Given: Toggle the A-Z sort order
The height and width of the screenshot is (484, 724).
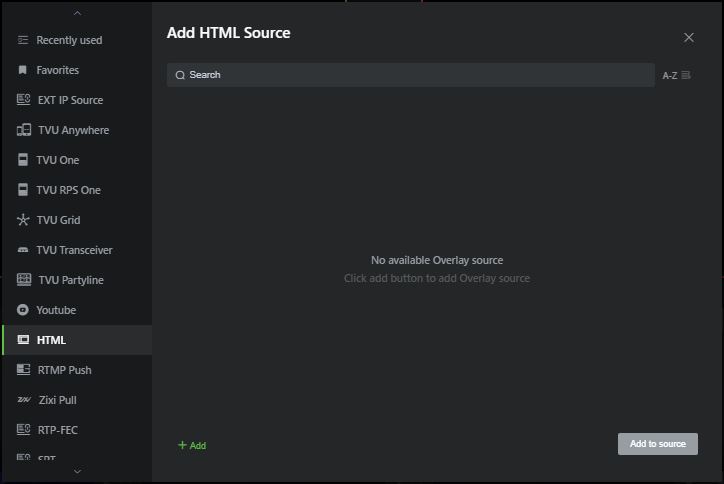Looking at the screenshot, I should tap(676, 75).
